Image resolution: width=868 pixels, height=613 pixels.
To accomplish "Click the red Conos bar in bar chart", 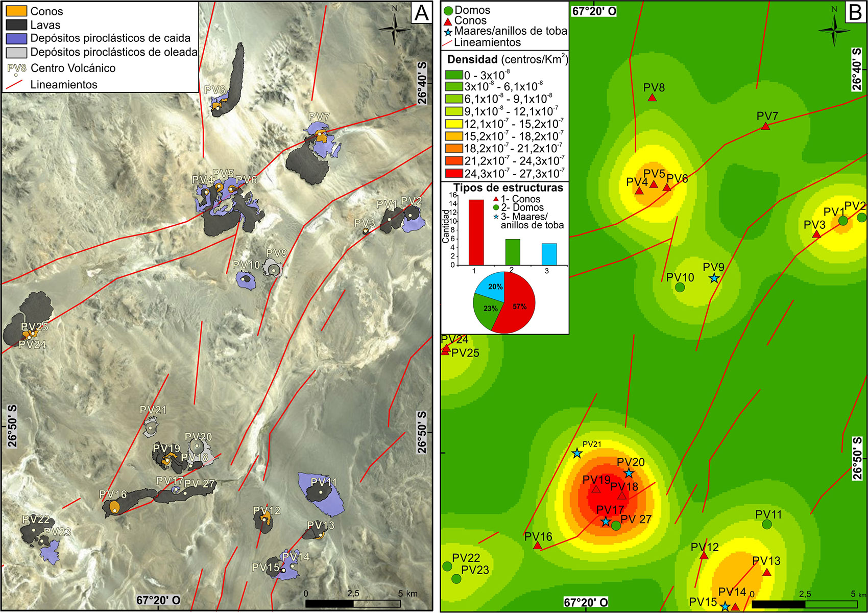I will [476, 232].
